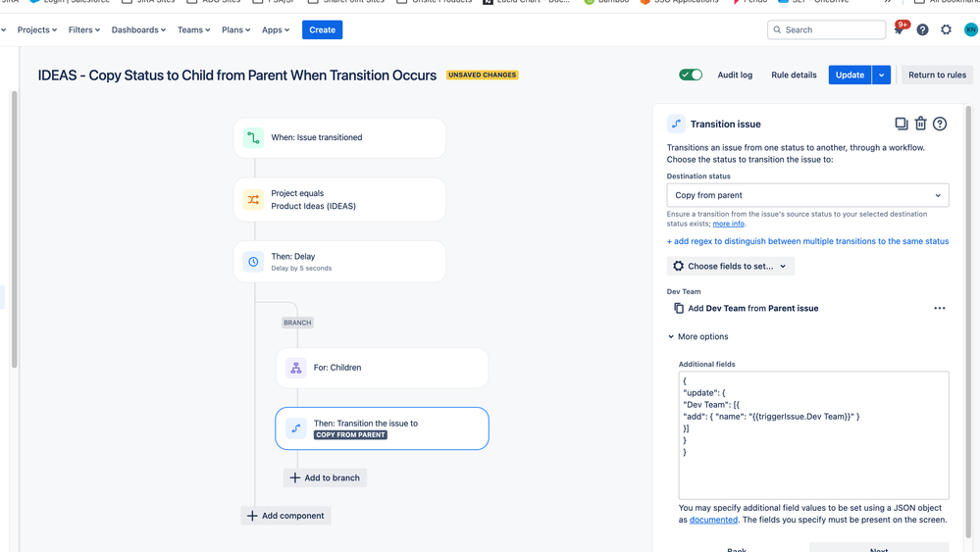Viewport: 980px width, 552px height.
Task: Select the Project equals Product Ideas condition
Action: tap(340, 200)
